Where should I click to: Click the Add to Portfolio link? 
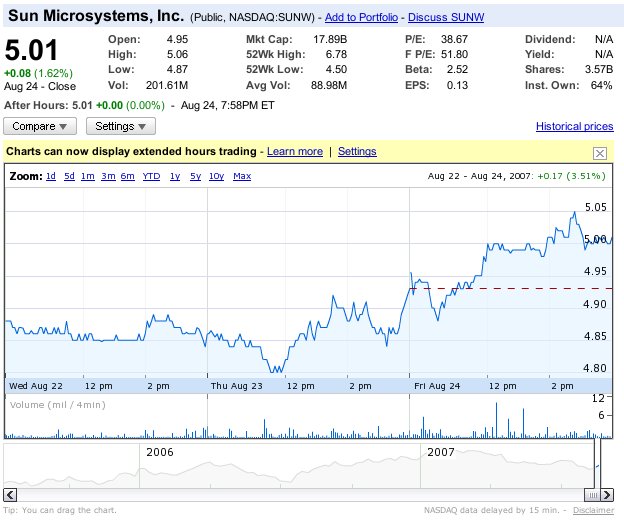coord(361,17)
